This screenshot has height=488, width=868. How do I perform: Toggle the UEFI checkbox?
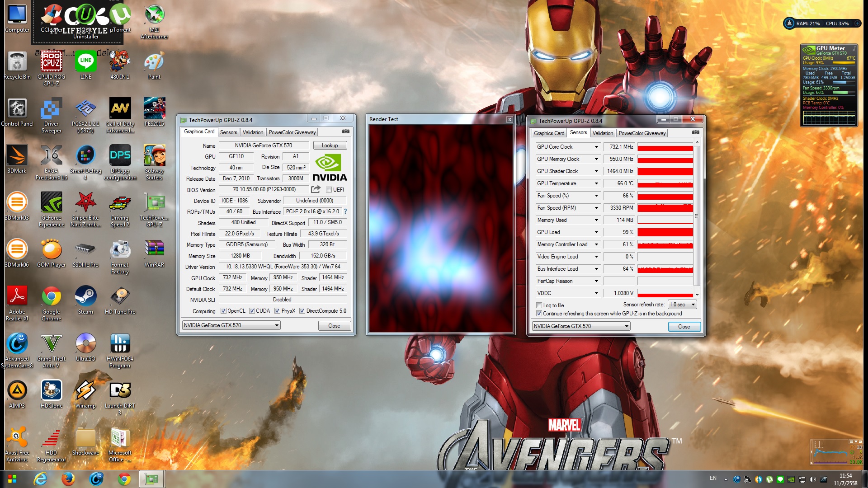(x=329, y=190)
